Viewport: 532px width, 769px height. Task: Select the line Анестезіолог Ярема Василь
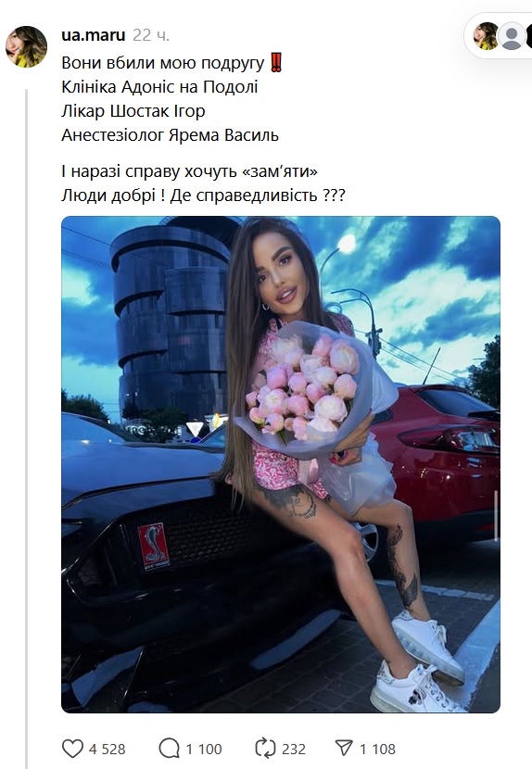170,135
